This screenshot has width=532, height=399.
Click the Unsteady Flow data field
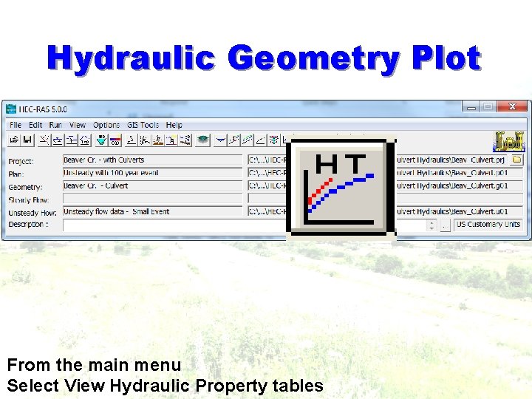pos(153,211)
